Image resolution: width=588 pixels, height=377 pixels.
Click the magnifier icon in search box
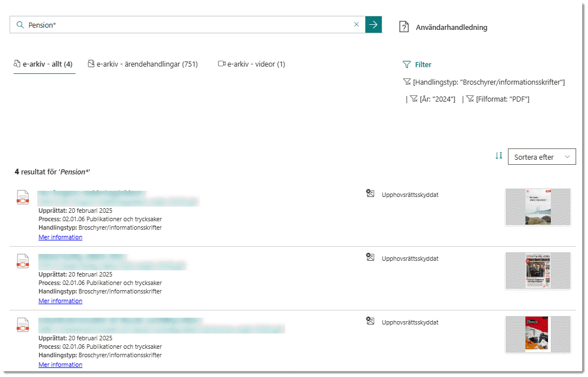point(20,25)
